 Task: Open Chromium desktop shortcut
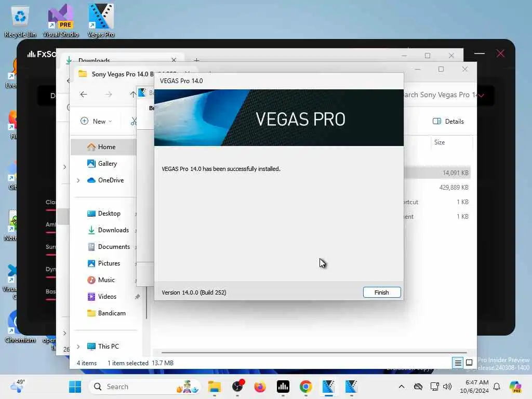[20, 326]
